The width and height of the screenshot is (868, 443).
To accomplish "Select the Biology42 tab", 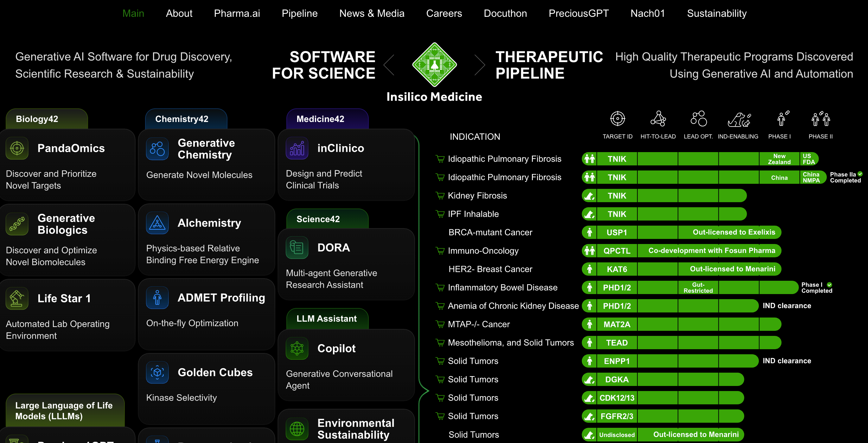I will point(47,119).
